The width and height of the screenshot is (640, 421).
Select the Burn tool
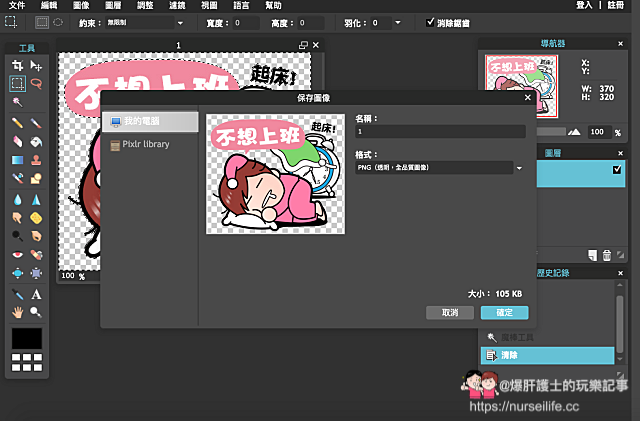36,236
